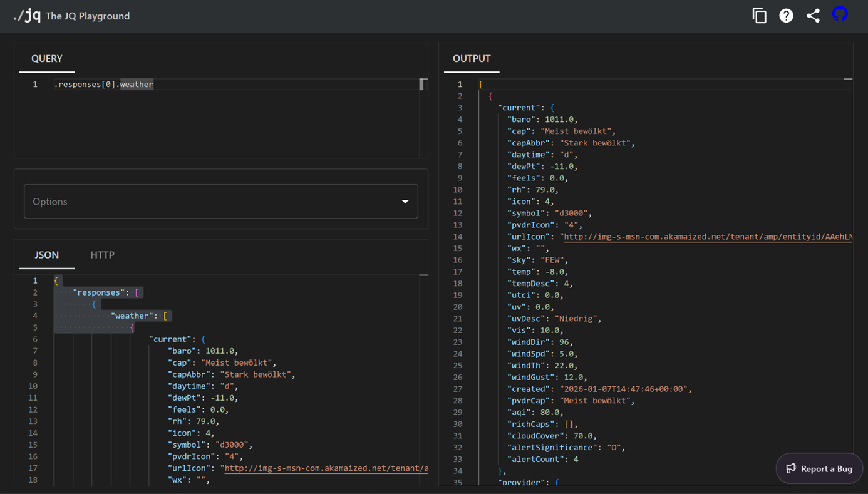Screen dimensions: 868x494
Task: Click the flag icon on Report a Bug
Action: click(791, 468)
